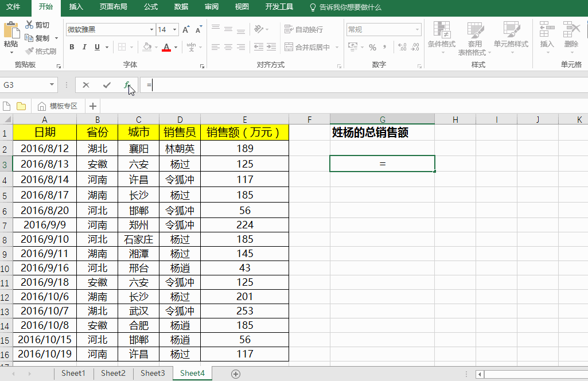Click the new document icon above the sheet

[x=6, y=106]
